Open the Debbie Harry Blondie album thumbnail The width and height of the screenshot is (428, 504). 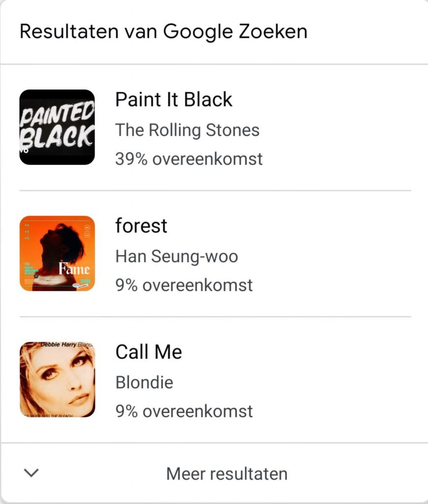[57, 379]
